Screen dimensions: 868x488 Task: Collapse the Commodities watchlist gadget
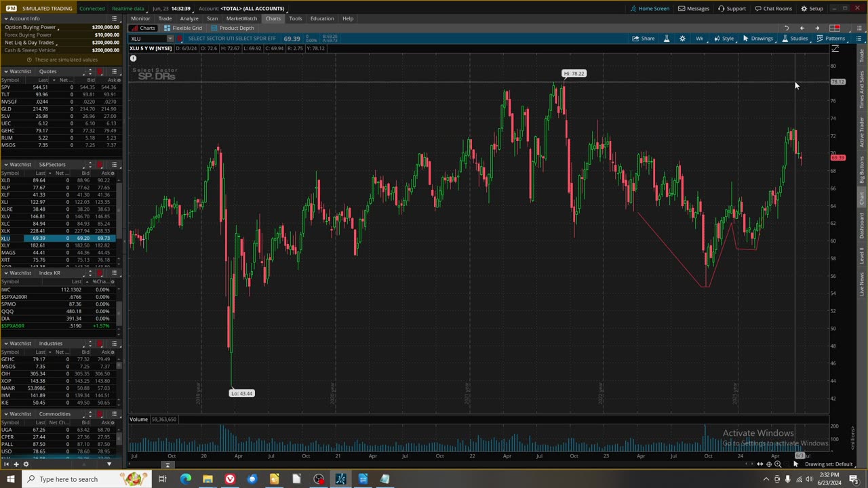(x=5, y=414)
